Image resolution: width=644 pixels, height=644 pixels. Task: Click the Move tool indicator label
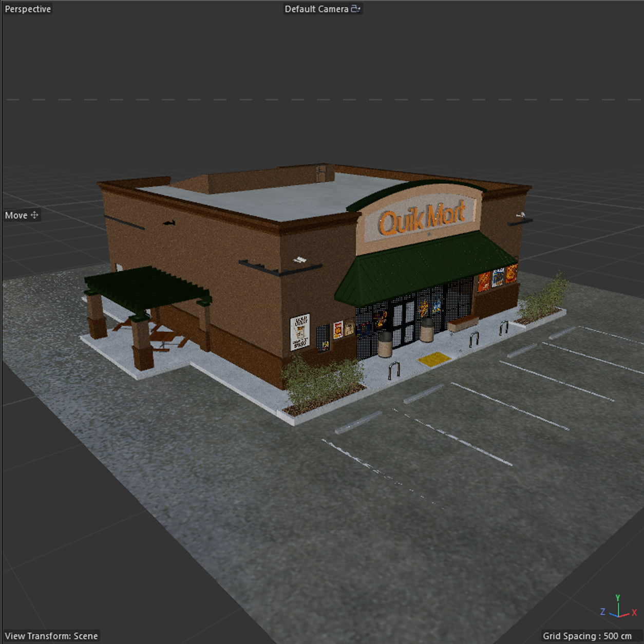coord(16,215)
